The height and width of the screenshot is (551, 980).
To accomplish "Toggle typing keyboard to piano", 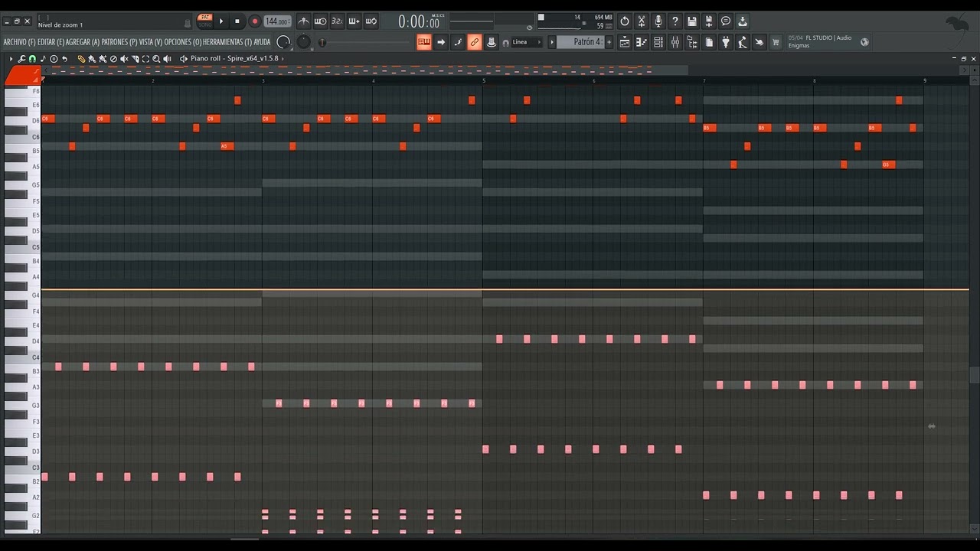I will click(x=423, y=43).
